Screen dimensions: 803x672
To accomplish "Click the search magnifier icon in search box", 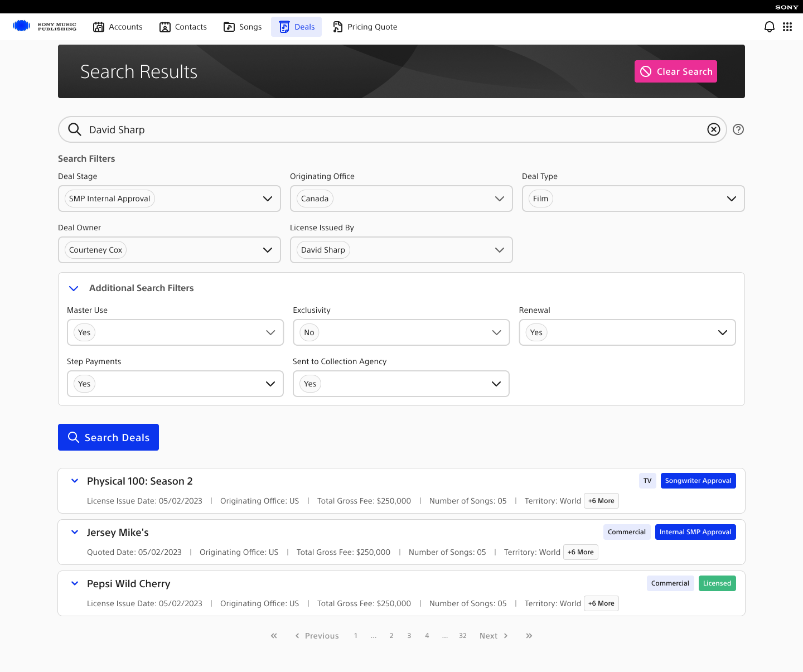I will tap(75, 129).
